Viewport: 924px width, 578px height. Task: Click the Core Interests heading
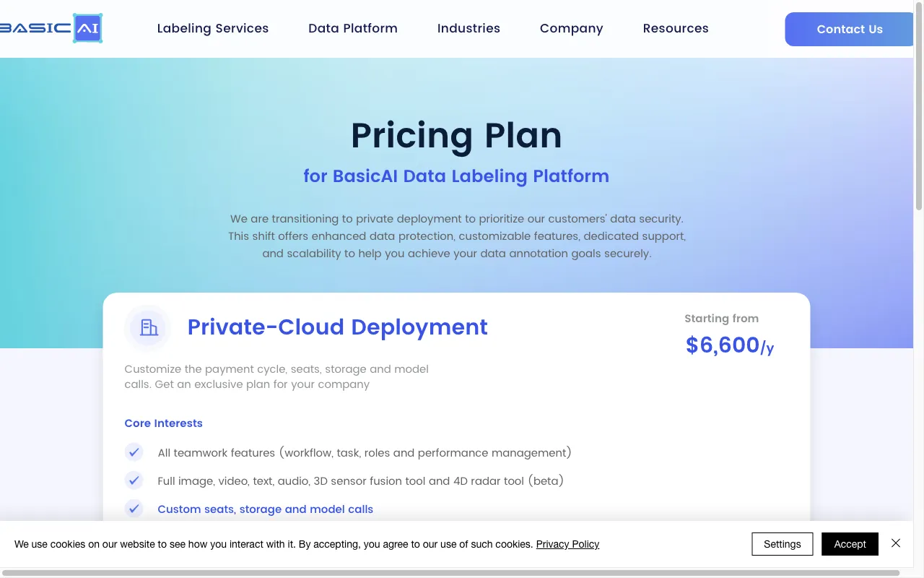click(163, 423)
